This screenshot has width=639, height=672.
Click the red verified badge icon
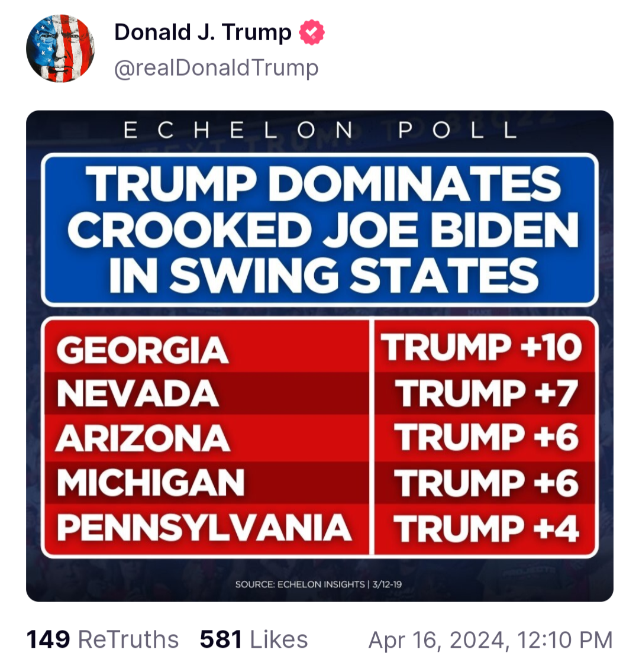[x=312, y=33]
